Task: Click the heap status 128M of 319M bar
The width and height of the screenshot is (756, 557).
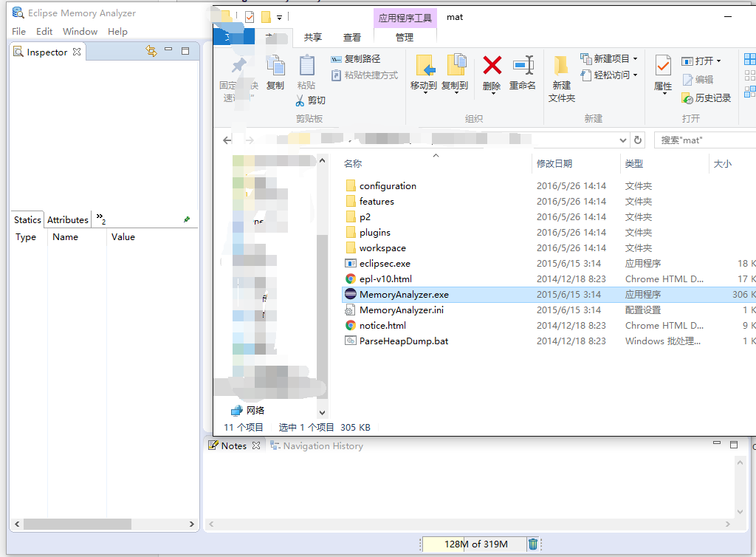Action: (473, 544)
